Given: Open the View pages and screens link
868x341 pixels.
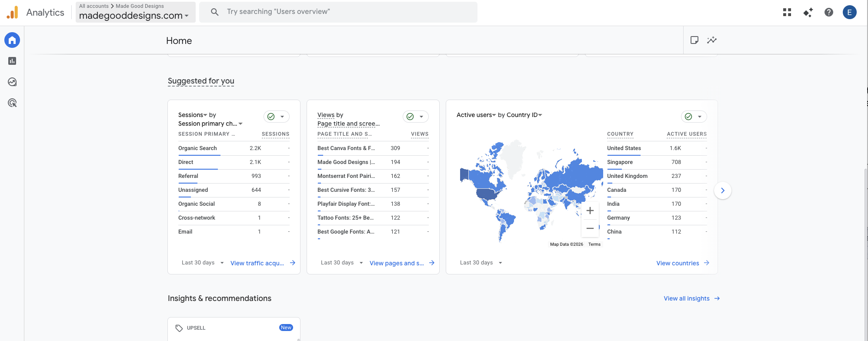Looking at the screenshot, I should [402, 263].
